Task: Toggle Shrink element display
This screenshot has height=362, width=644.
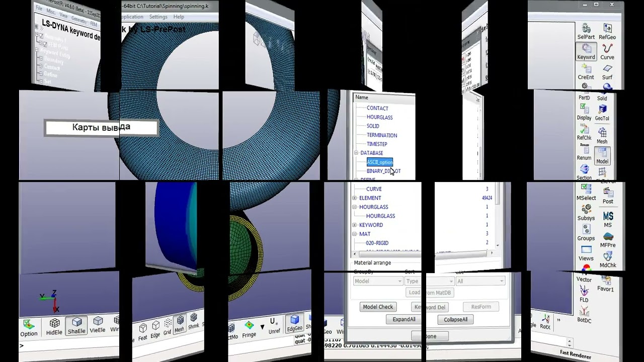Action: [x=194, y=321]
